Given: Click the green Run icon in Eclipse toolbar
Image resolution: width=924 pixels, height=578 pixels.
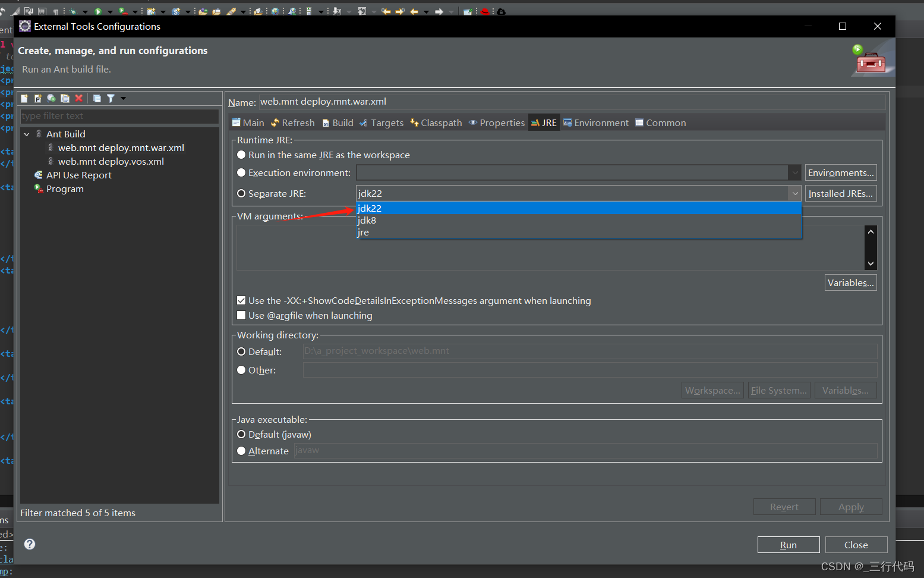Looking at the screenshot, I should (98, 11).
